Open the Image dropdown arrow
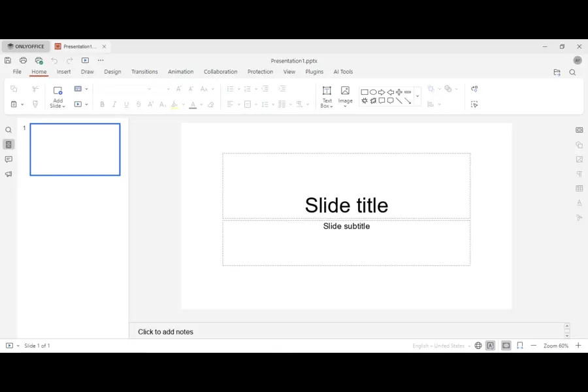This screenshot has width=588, height=392. (x=345, y=106)
